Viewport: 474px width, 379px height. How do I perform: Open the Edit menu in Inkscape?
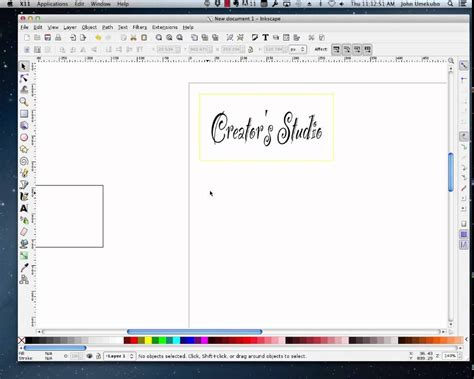point(38,27)
